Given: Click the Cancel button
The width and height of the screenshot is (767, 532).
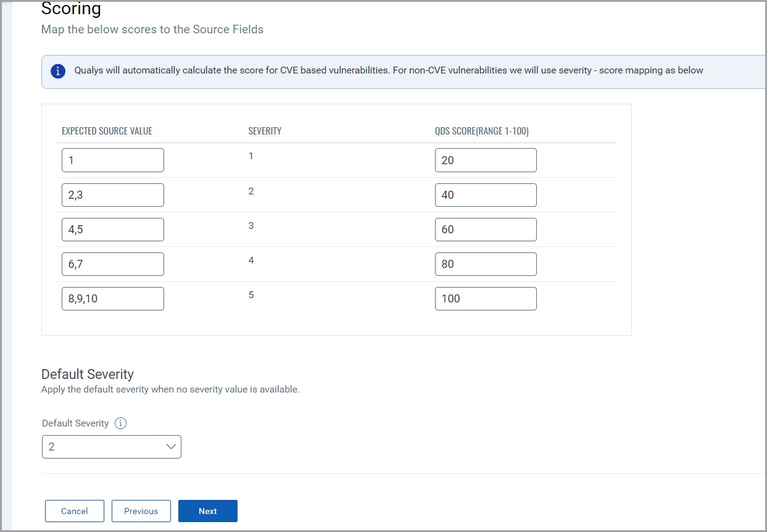Looking at the screenshot, I should 74,511.
